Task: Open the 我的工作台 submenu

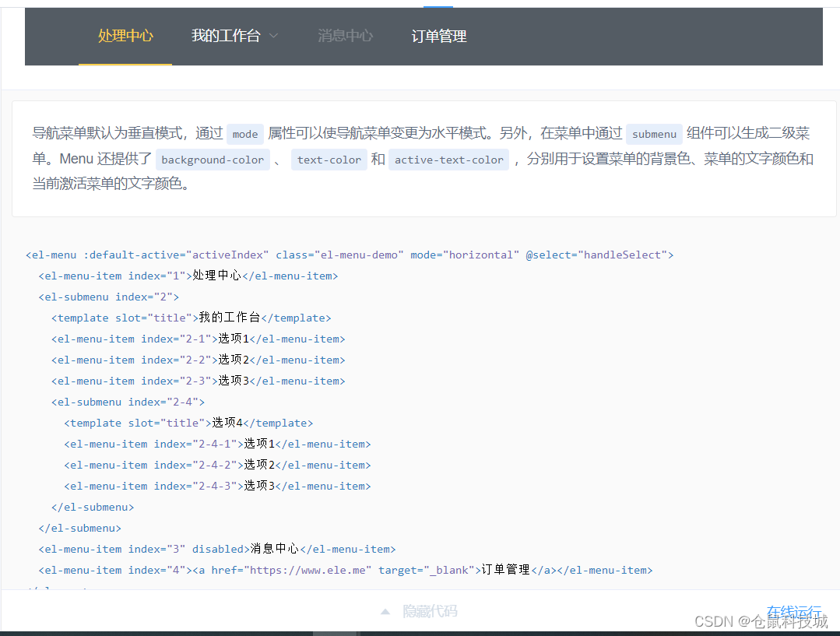Action: pos(234,36)
